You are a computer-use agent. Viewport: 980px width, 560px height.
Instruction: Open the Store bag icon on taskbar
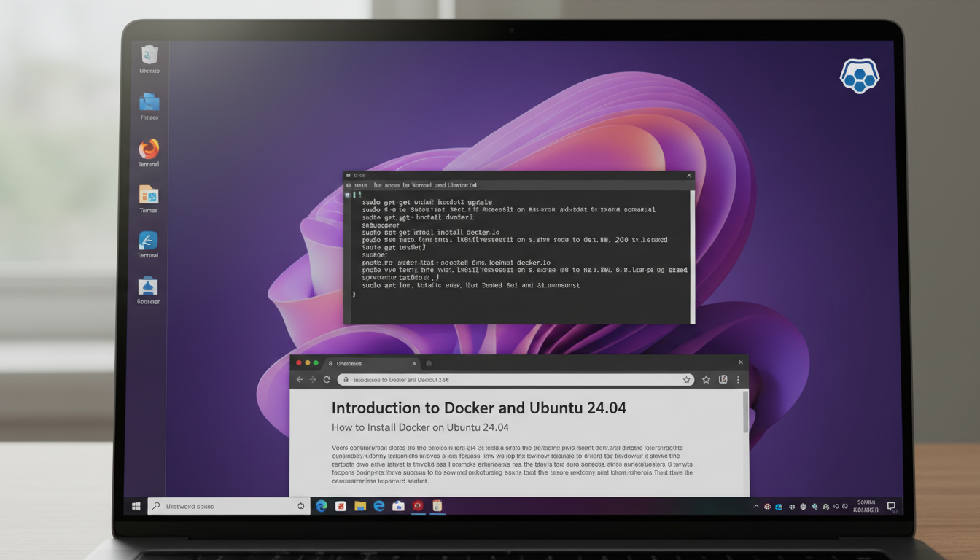[x=398, y=505]
